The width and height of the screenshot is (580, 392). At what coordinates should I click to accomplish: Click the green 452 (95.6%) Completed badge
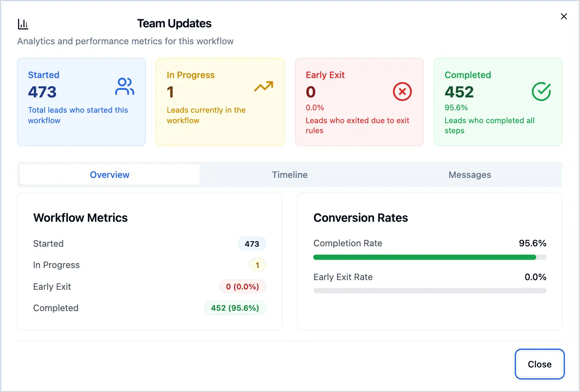(x=235, y=308)
